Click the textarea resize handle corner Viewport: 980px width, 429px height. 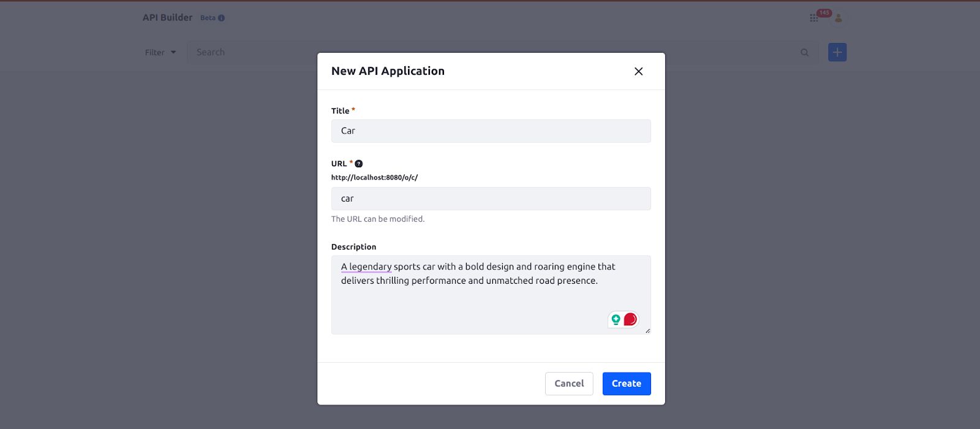[x=647, y=331]
